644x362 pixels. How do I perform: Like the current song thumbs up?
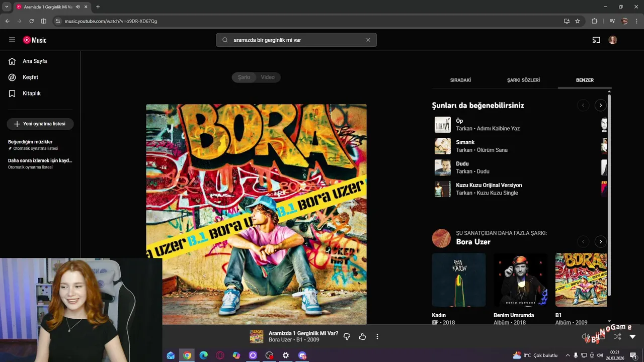coord(362,337)
